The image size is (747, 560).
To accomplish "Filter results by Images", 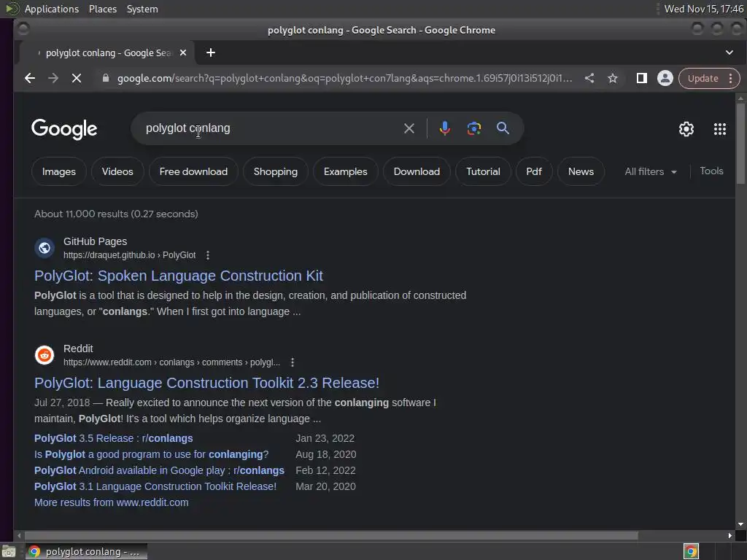I will tap(58, 171).
